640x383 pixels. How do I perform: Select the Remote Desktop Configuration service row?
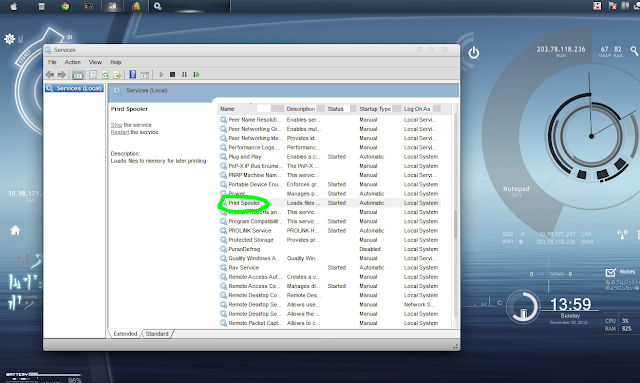tap(329, 295)
